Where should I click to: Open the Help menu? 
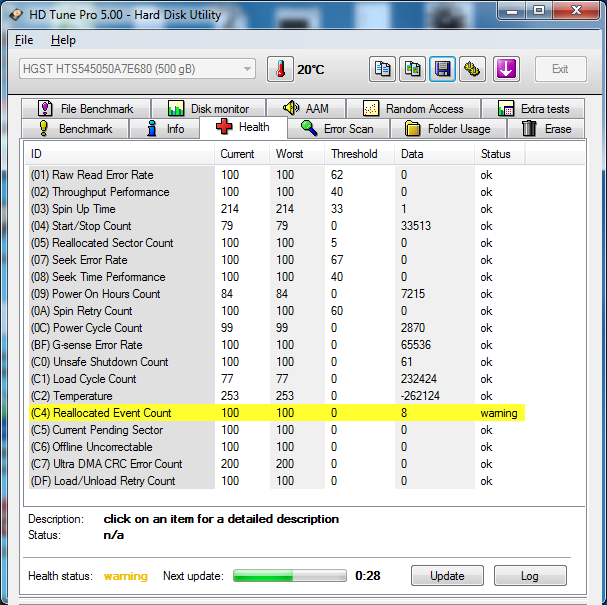coord(63,40)
